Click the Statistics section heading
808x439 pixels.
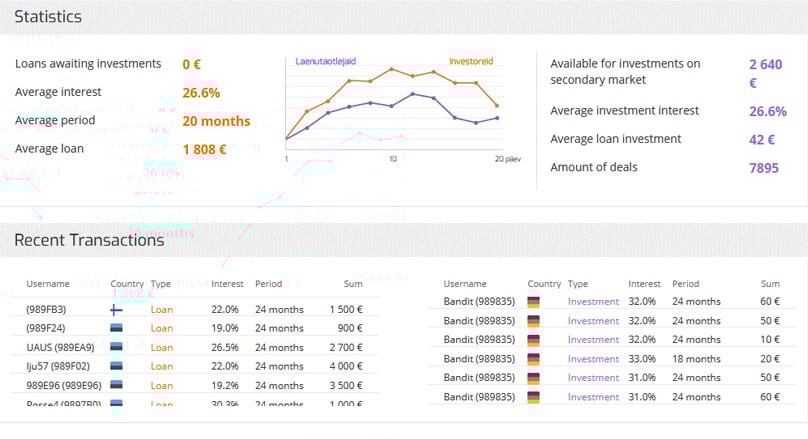coord(48,16)
